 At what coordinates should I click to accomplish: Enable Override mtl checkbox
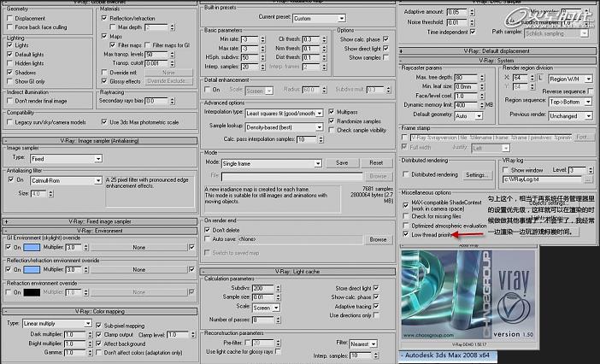coord(104,73)
